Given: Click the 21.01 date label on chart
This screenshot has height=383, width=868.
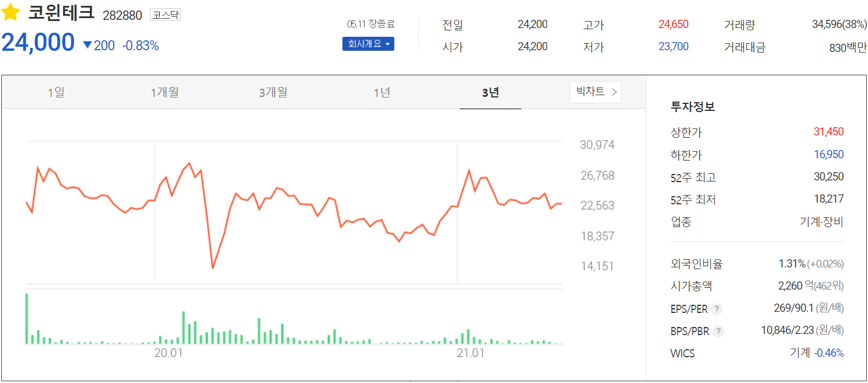Looking at the screenshot, I should point(471,353).
